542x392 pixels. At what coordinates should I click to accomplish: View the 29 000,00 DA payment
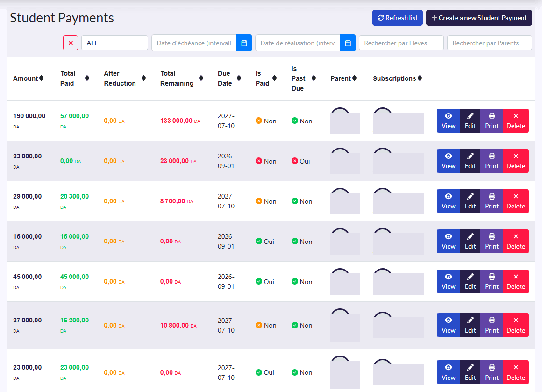tap(449, 201)
